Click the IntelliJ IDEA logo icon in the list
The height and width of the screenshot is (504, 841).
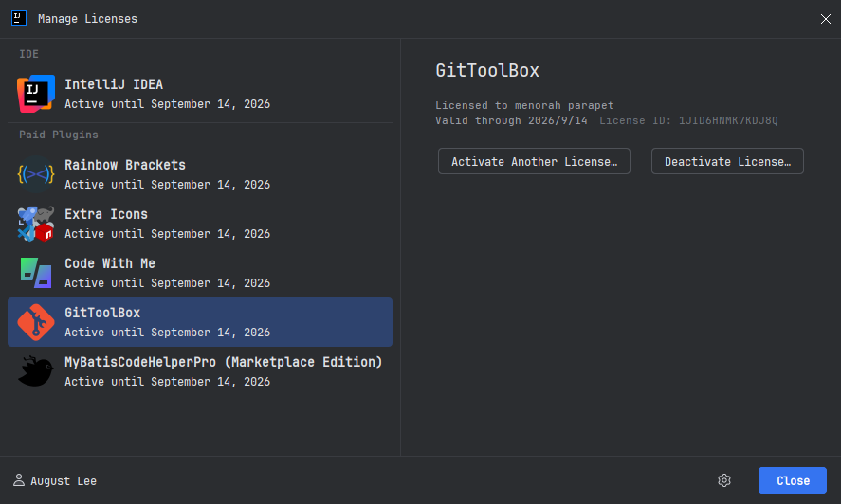(35, 94)
